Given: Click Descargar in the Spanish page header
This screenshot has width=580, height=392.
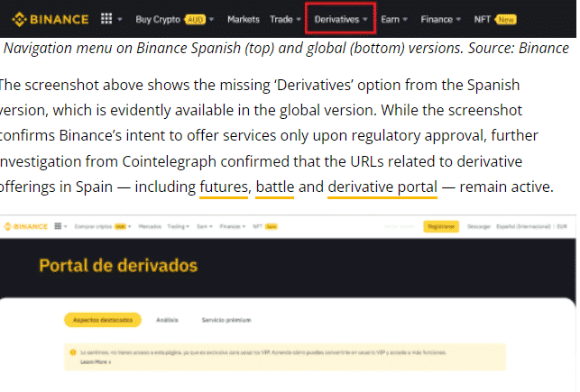Looking at the screenshot, I should pyautogui.click(x=479, y=226).
